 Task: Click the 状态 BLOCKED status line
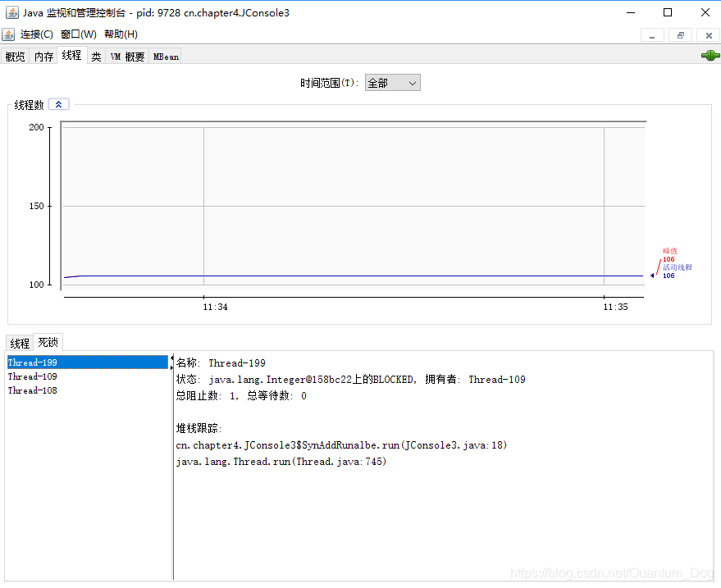[350, 379]
